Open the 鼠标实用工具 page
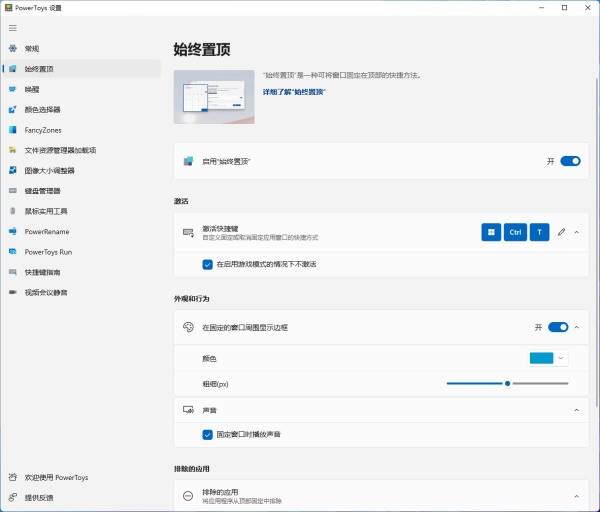 81,211
